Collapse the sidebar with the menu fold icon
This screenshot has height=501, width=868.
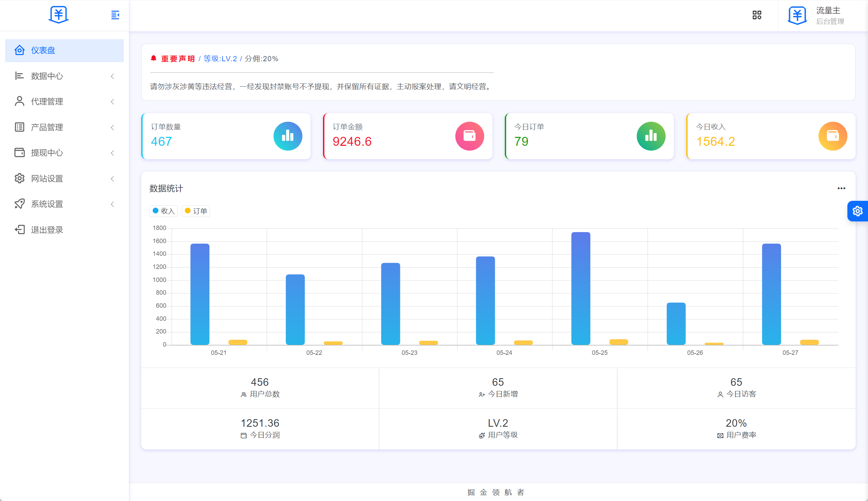(115, 15)
